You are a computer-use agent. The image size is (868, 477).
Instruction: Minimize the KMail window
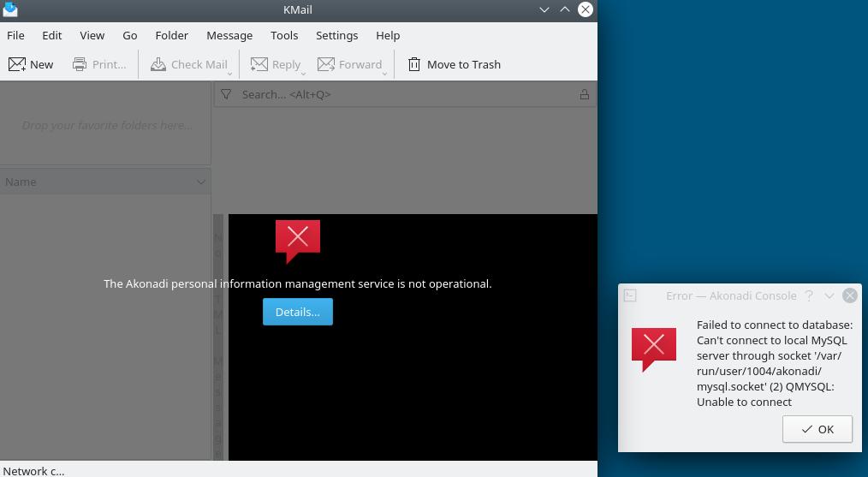pos(544,9)
